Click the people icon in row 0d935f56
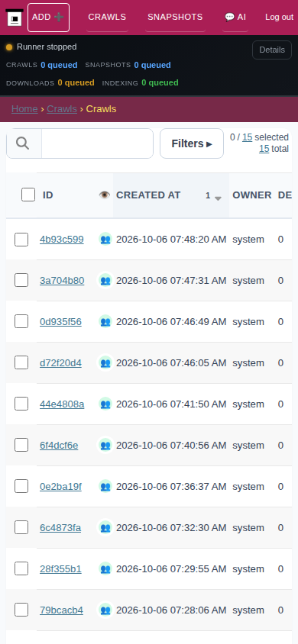 tap(105, 321)
